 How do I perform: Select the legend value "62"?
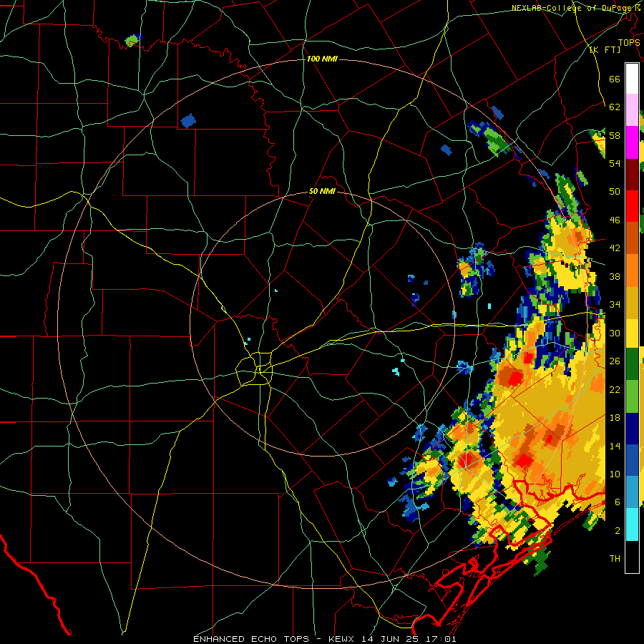[615, 107]
